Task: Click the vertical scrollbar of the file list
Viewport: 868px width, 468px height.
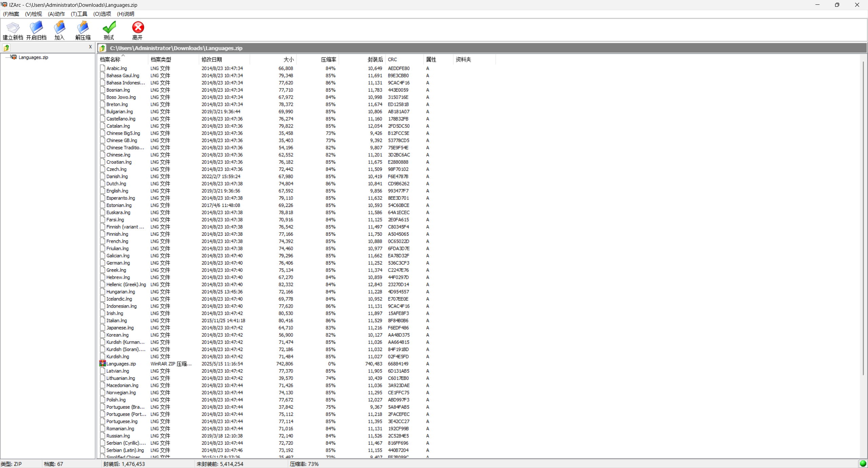Action: coord(863,217)
